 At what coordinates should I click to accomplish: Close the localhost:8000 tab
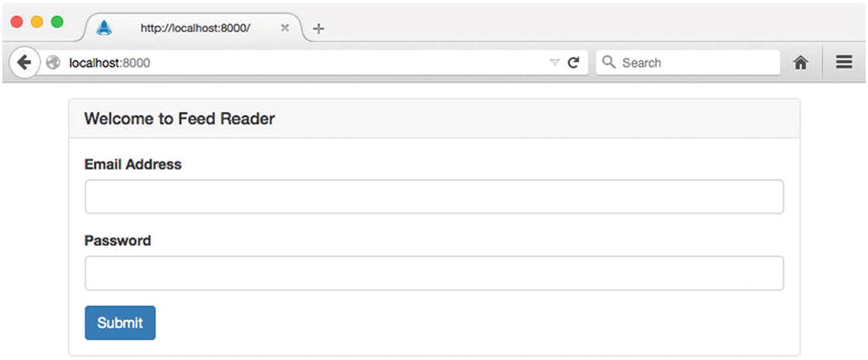point(285,28)
